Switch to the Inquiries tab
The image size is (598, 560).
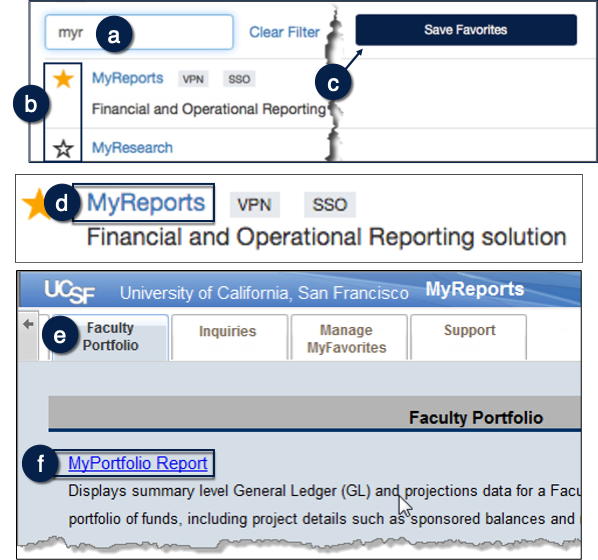229,336
